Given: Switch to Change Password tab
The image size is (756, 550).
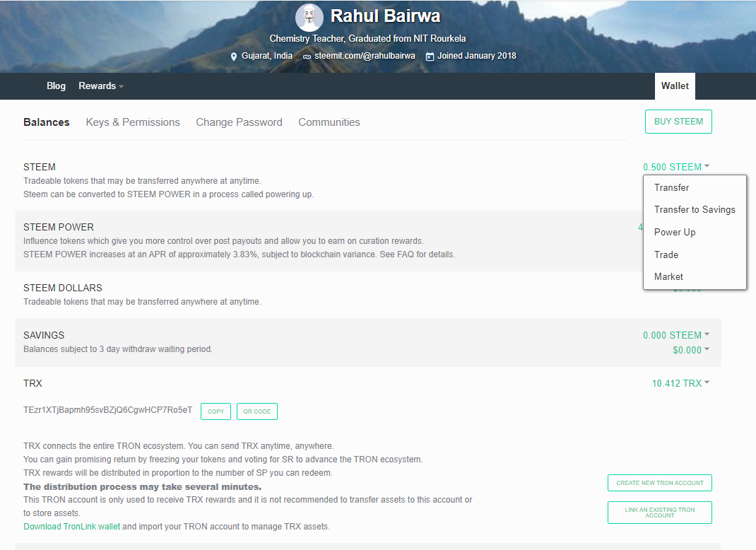Looking at the screenshot, I should [x=239, y=122].
